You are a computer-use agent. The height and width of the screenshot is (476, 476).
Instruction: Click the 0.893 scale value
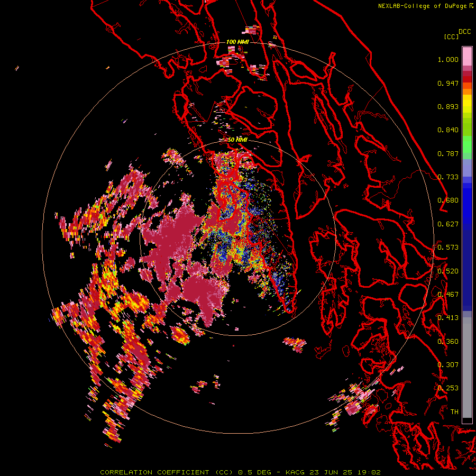[448, 106]
